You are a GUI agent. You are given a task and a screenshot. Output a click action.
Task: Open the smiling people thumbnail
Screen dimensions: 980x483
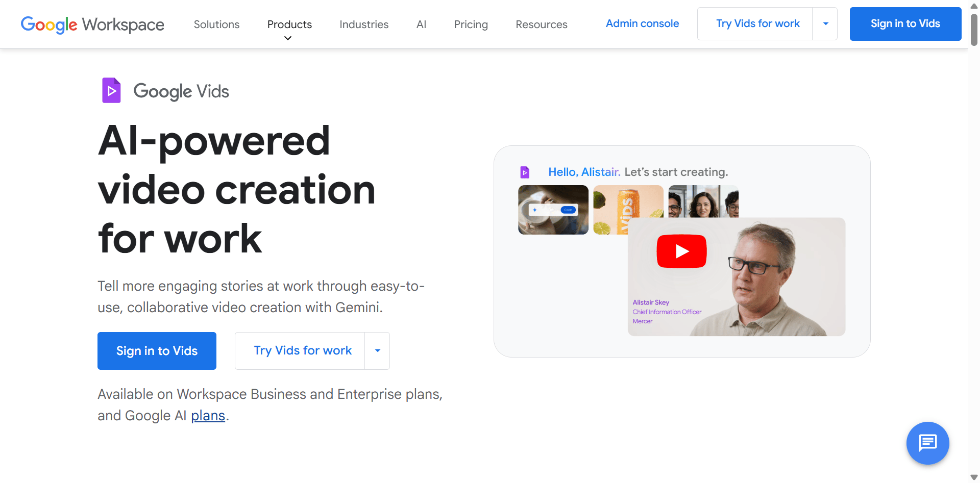click(703, 201)
